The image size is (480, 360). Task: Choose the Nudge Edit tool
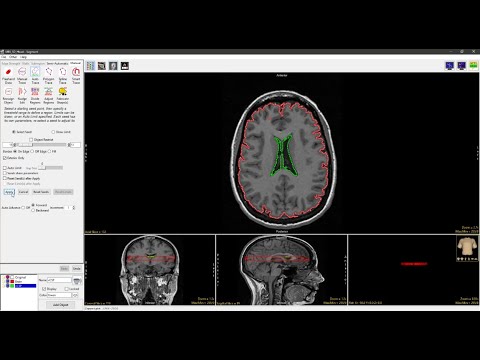click(22, 96)
